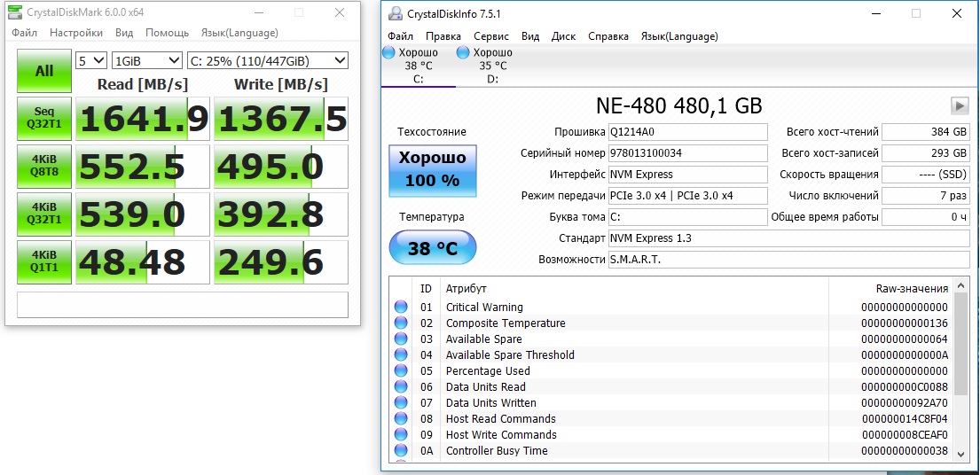Click the Critical Warning status orb
This screenshot has height=475, width=980.
(401, 308)
